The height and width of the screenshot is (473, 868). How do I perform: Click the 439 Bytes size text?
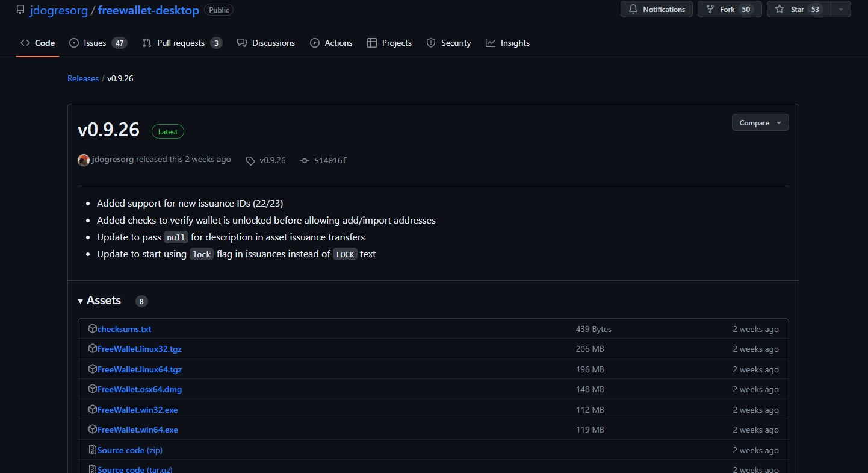coord(594,329)
